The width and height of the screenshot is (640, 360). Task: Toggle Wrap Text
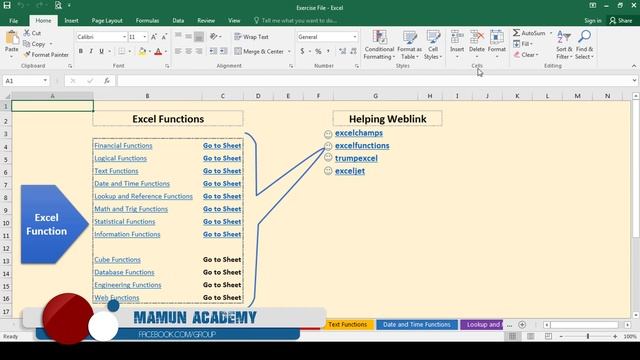click(251, 37)
